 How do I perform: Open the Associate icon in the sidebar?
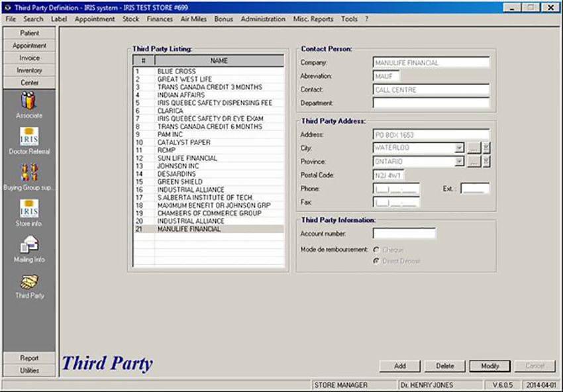[x=28, y=101]
